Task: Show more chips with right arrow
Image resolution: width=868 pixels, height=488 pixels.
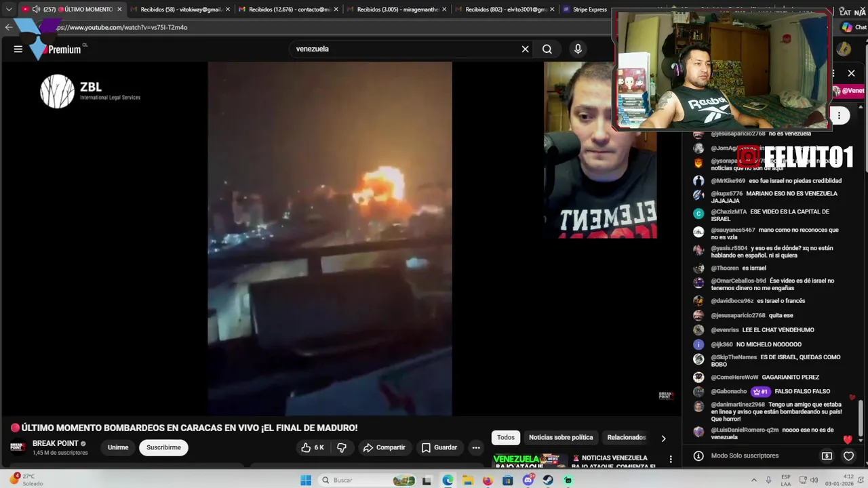Action: 663,438
